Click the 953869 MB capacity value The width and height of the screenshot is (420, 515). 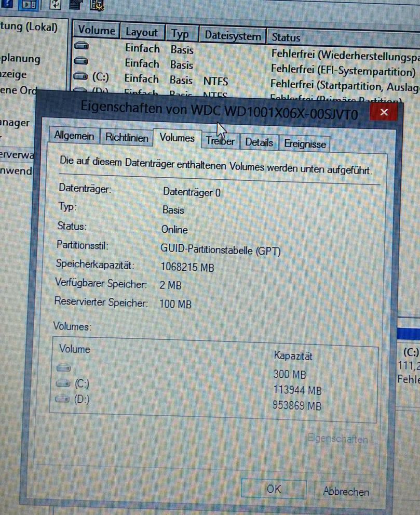click(x=297, y=406)
